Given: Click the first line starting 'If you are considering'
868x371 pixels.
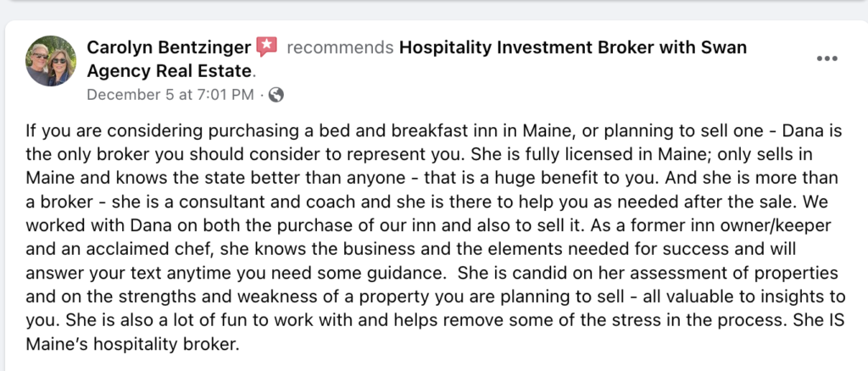Looking at the screenshot, I should click(434, 131).
